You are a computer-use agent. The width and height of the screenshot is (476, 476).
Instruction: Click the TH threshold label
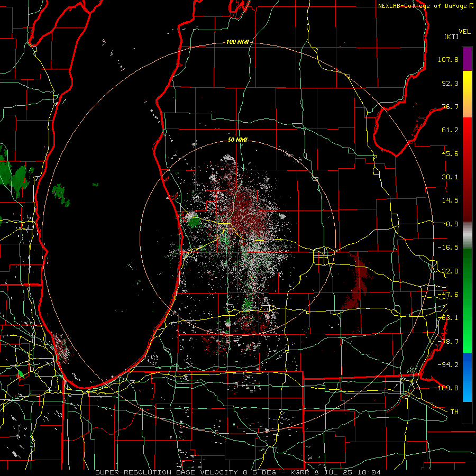tap(454, 411)
